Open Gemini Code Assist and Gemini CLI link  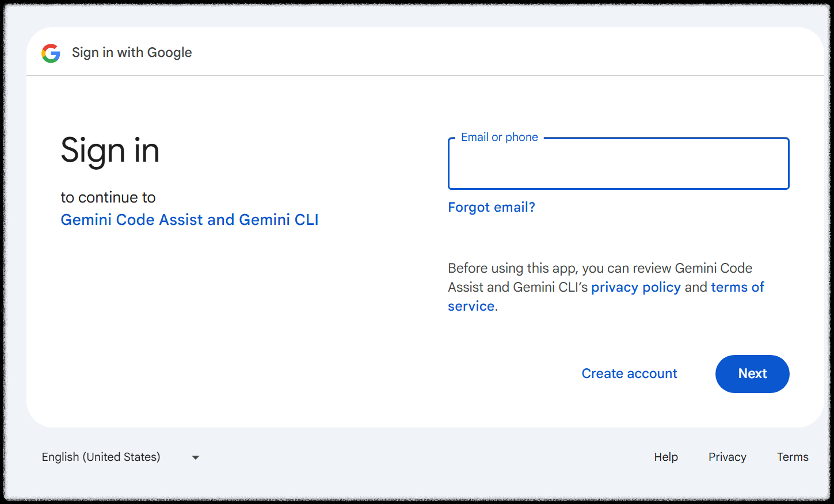coord(189,220)
